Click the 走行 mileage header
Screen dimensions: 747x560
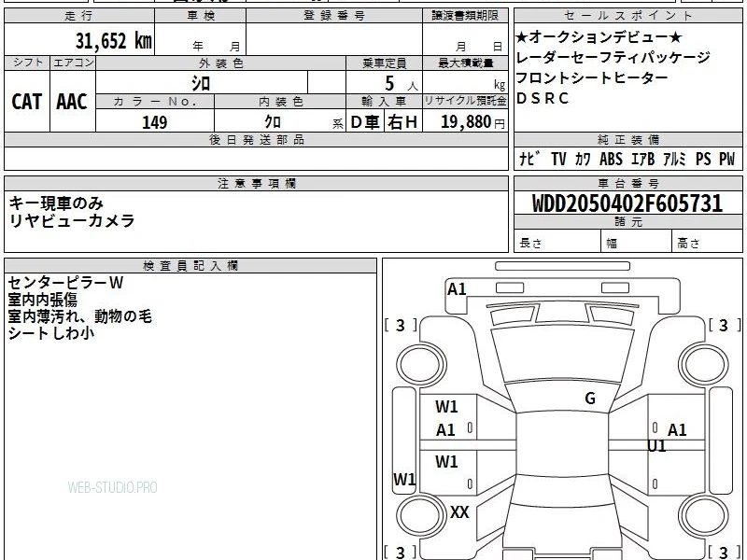pyautogui.click(x=78, y=16)
